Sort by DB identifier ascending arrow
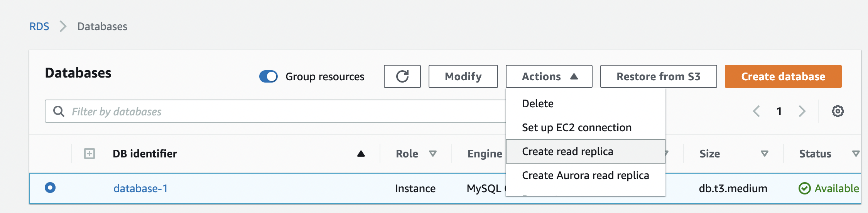868x213 pixels. [361, 154]
